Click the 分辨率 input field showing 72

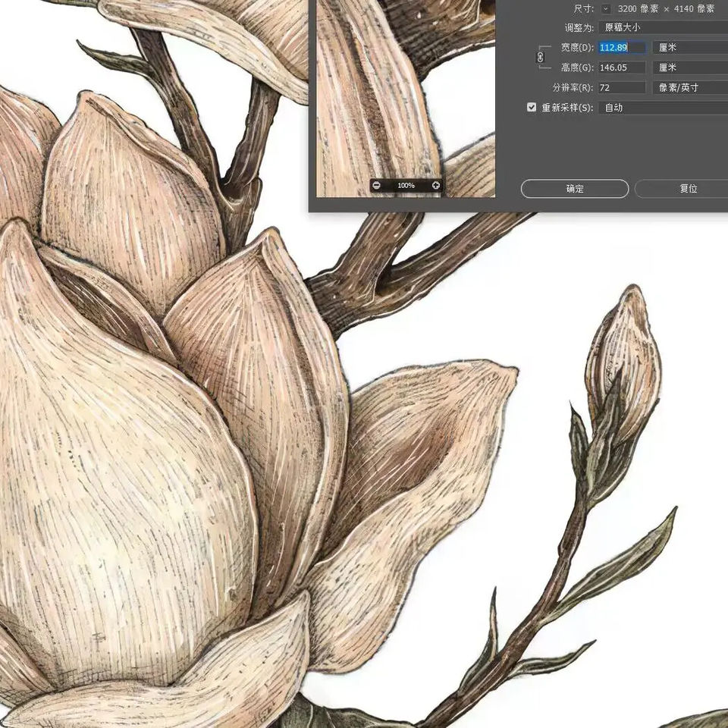pos(622,88)
